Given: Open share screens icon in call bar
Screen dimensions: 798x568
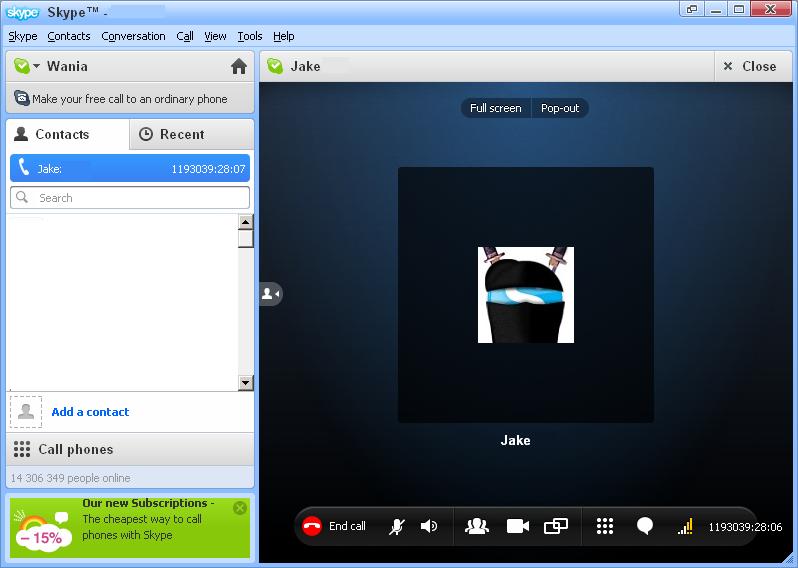Looking at the screenshot, I should [x=556, y=526].
